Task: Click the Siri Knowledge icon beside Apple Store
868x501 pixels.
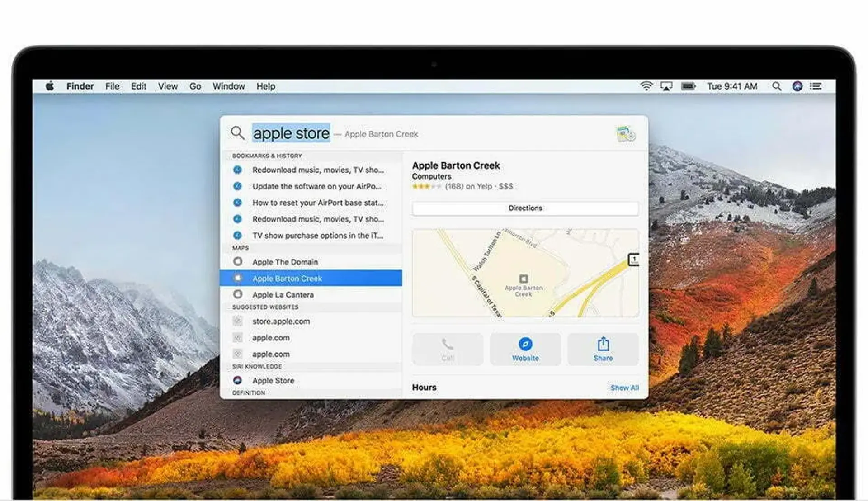Action: pyautogui.click(x=237, y=380)
